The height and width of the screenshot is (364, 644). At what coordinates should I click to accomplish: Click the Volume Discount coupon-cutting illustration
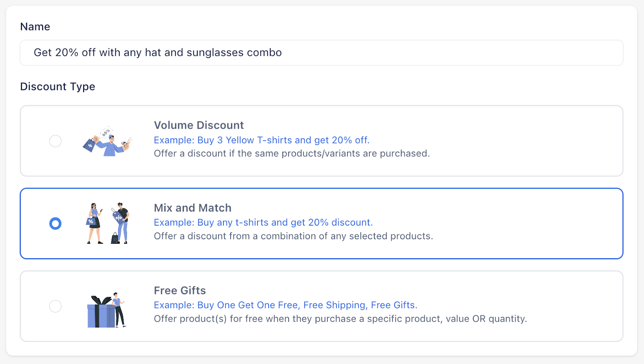click(x=107, y=142)
